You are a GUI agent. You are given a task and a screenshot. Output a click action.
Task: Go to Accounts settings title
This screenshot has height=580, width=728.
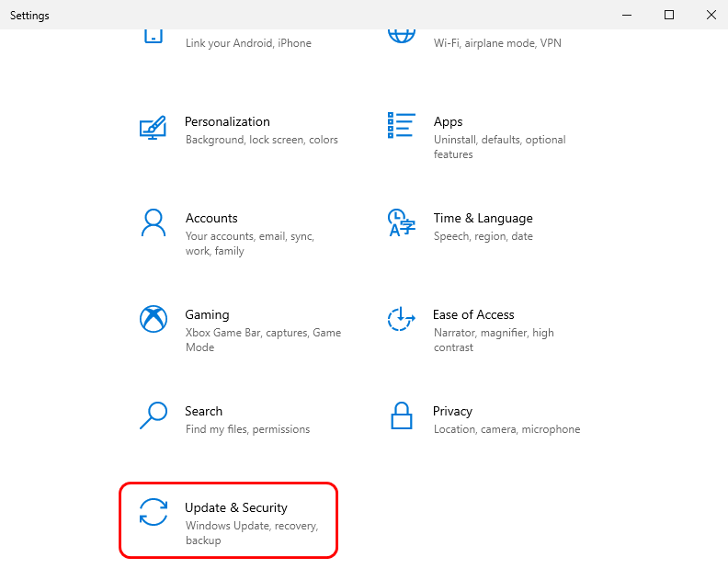pyautogui.click(x=211, y=218)
